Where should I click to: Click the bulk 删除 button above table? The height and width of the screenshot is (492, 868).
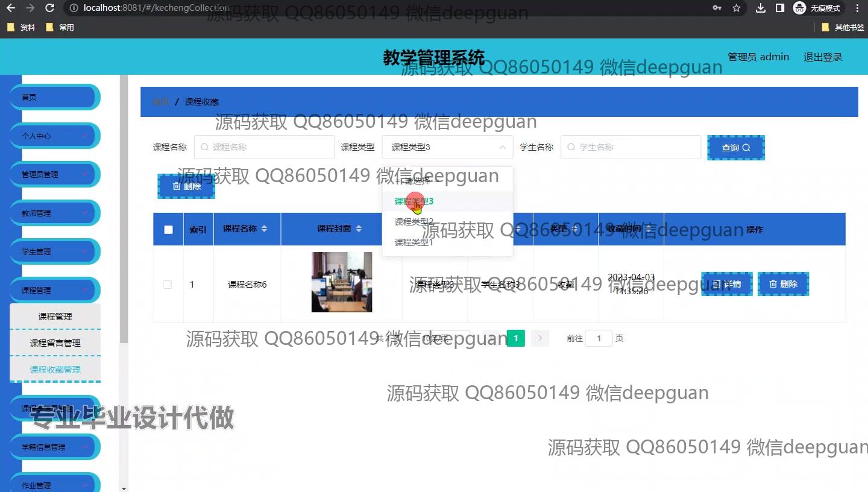pyautogui.click(x=186, y=186)
